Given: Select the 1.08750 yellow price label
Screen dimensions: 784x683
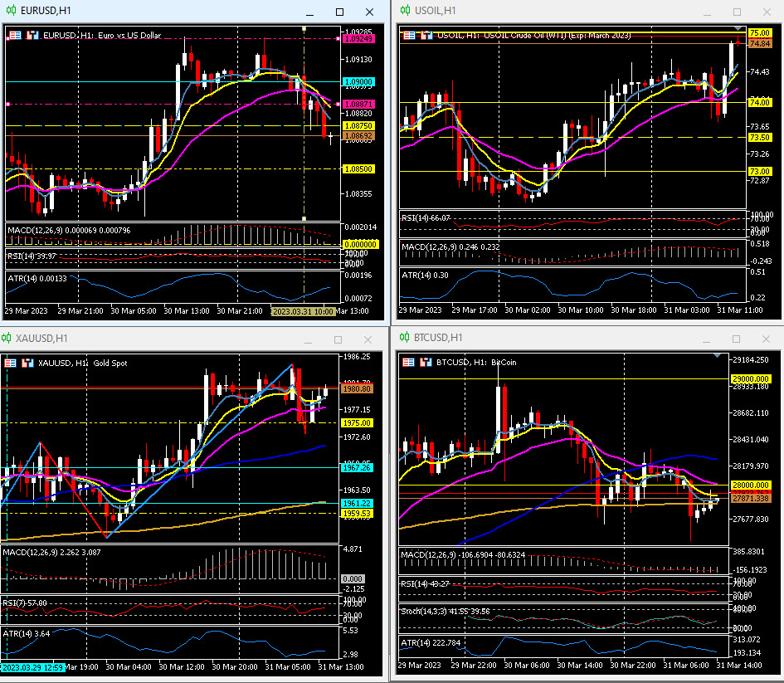Looking at the screenshot, I should (358, 125).
